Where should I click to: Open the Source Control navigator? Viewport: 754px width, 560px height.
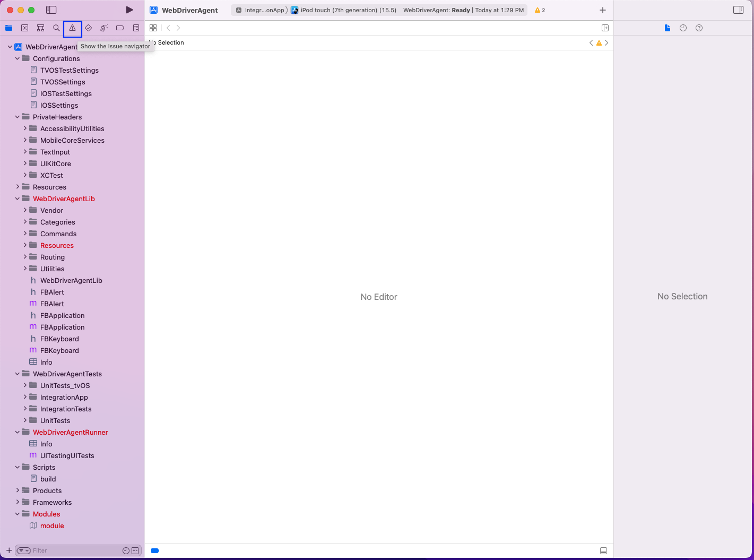coord(25,28)
